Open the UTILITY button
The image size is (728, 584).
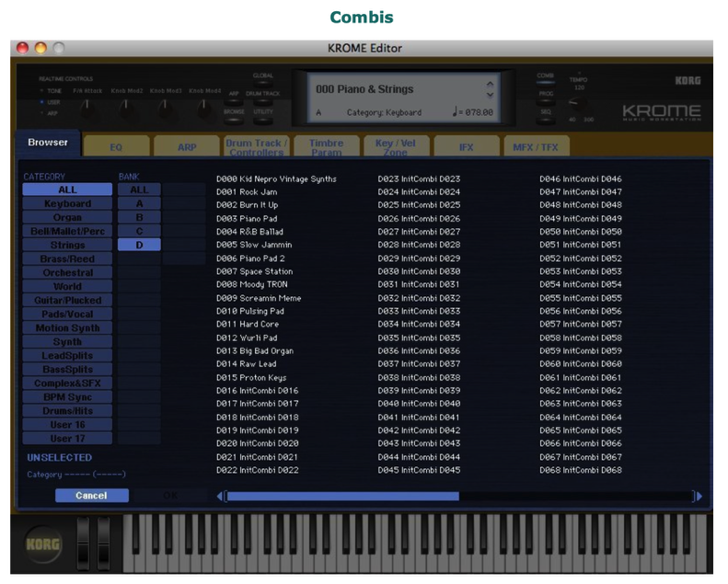coord(263,120)
